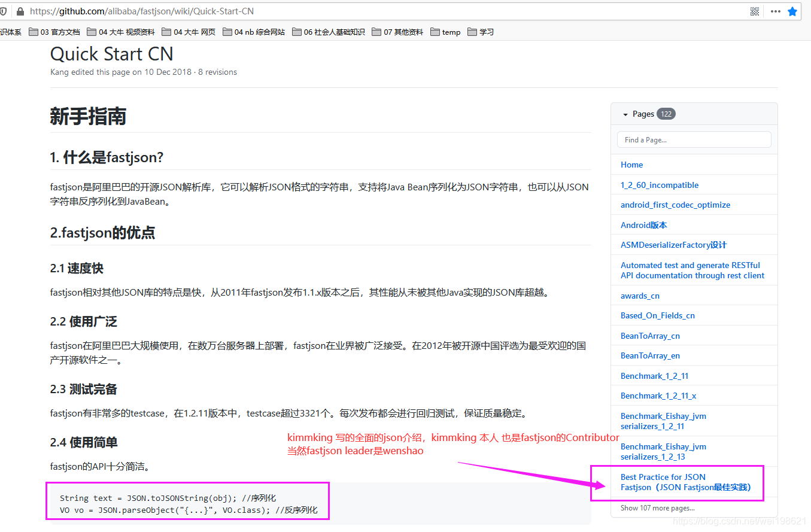Click the JSON.parseObject code line
Image resolution: width=811 pixels, height=532 pixels.
coord(189,510)
